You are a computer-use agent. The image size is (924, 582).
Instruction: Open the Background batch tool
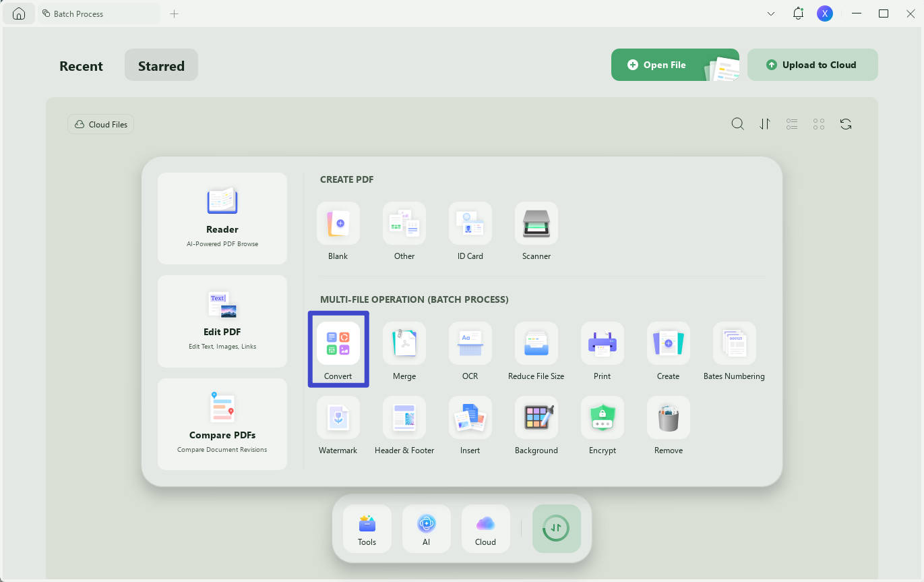(536, 425)
